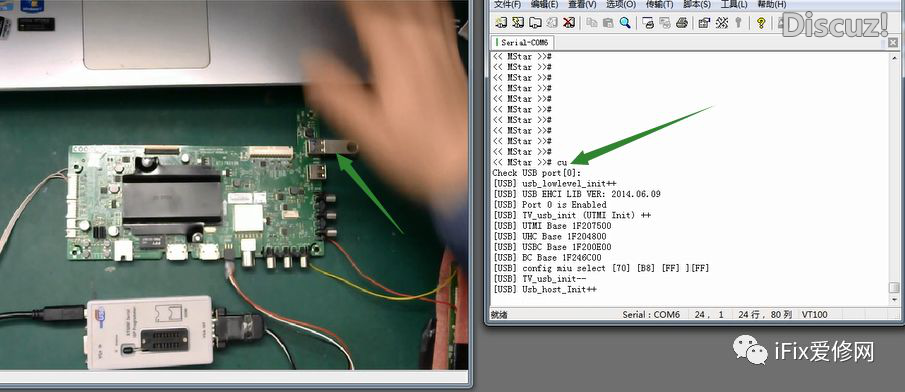Screen dimensions: 905x392
Task: Open the 脚本(S) menu
Action: pyautogui.click(x=697, y=4)
